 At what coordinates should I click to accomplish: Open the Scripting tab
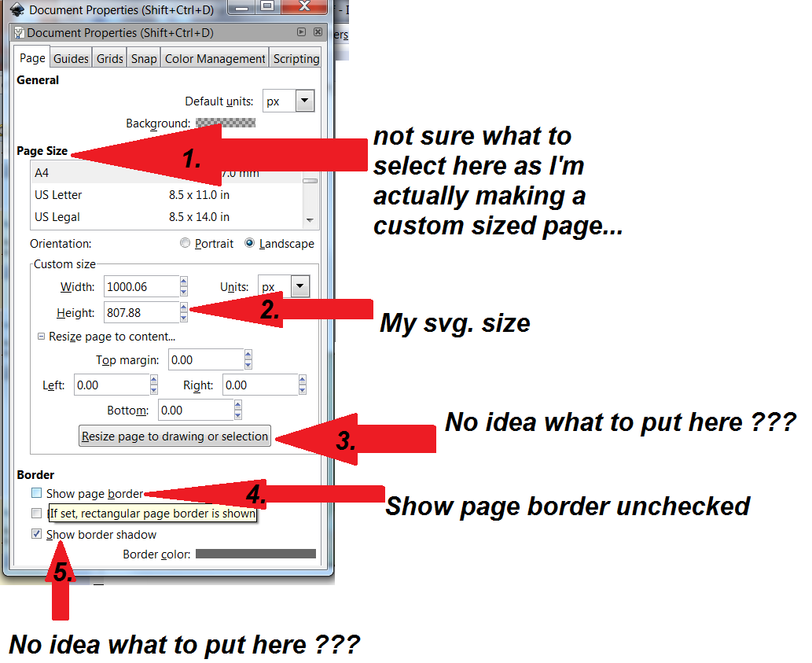[296, 57]
